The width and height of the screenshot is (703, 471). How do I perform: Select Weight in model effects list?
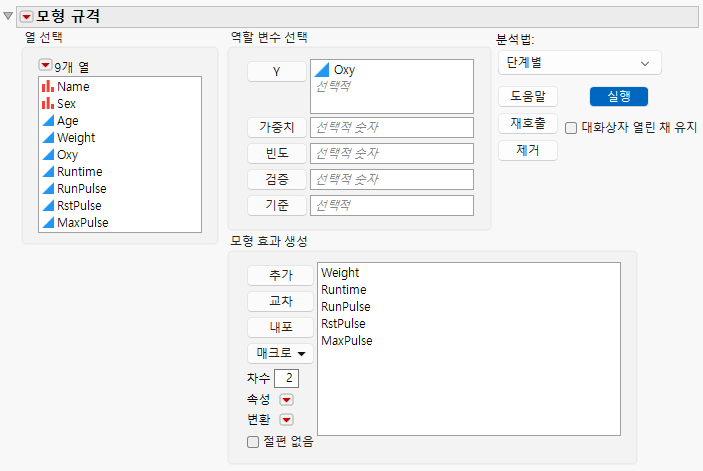340,273
